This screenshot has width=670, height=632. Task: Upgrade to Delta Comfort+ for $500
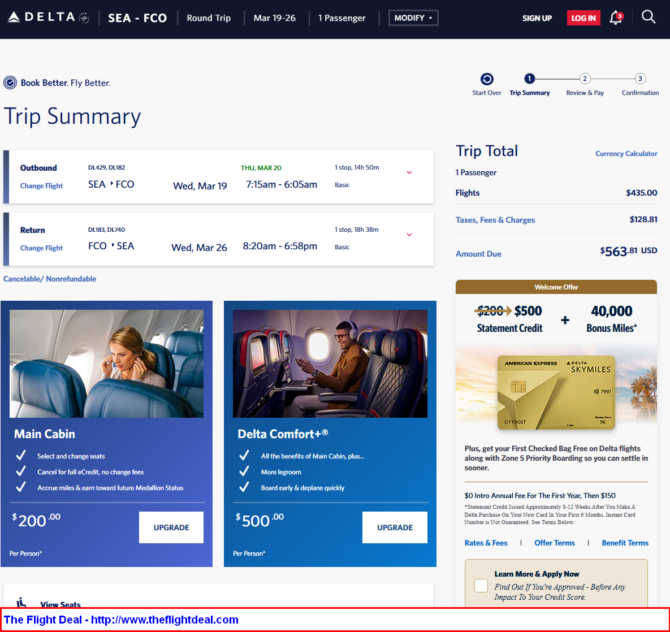pos(394,527)
